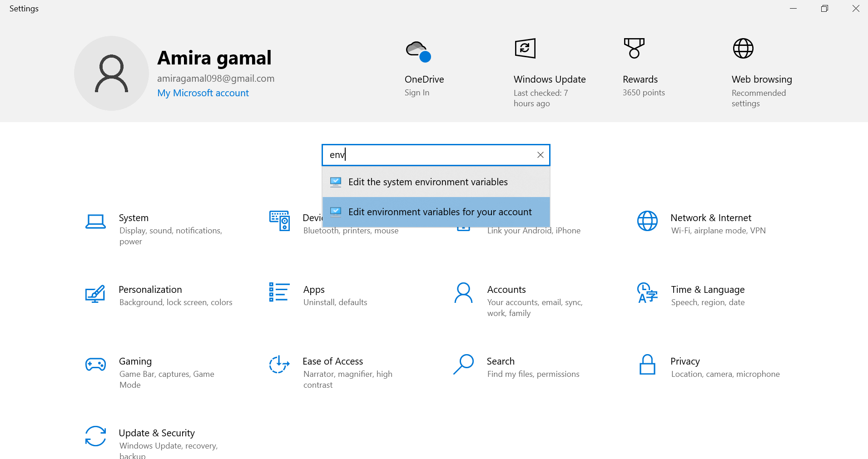This screenshot has width=868, height=459.
Task: Click the Amira gamal account name
Action: pyautogui.click(x=214, y=58)
